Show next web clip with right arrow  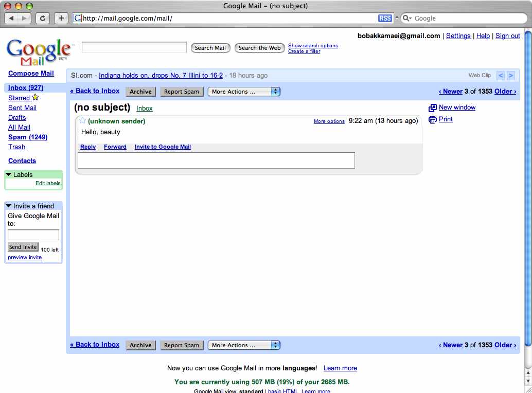point(511,76)
